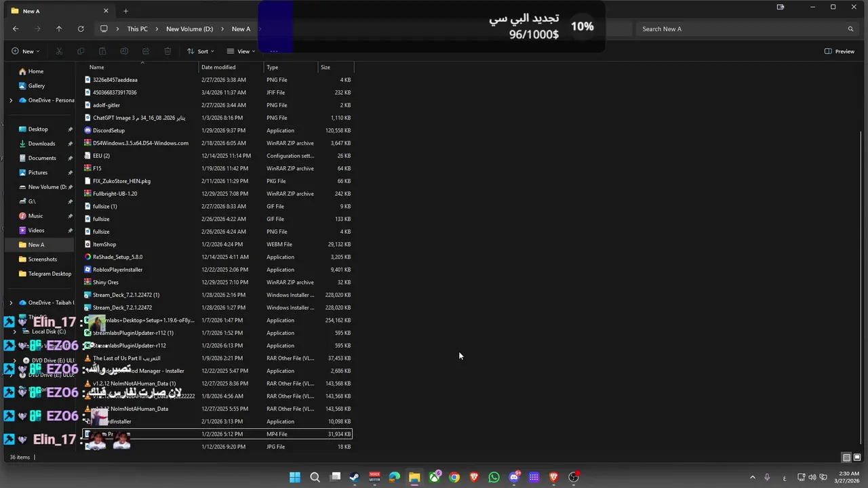Open Microsoft Edge from the taskbar
Viewport: 868px width, 488px height.
tap(395, 477)
